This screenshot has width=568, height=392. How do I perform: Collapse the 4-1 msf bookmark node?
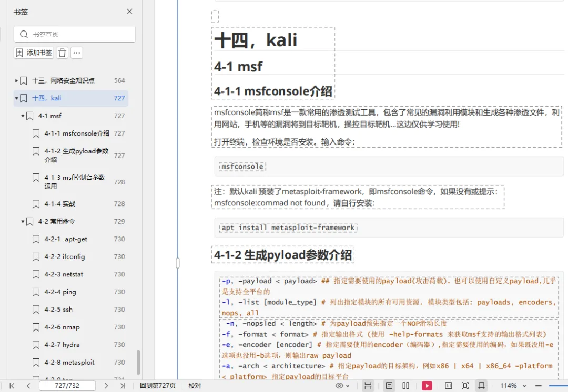pos(23,116)
